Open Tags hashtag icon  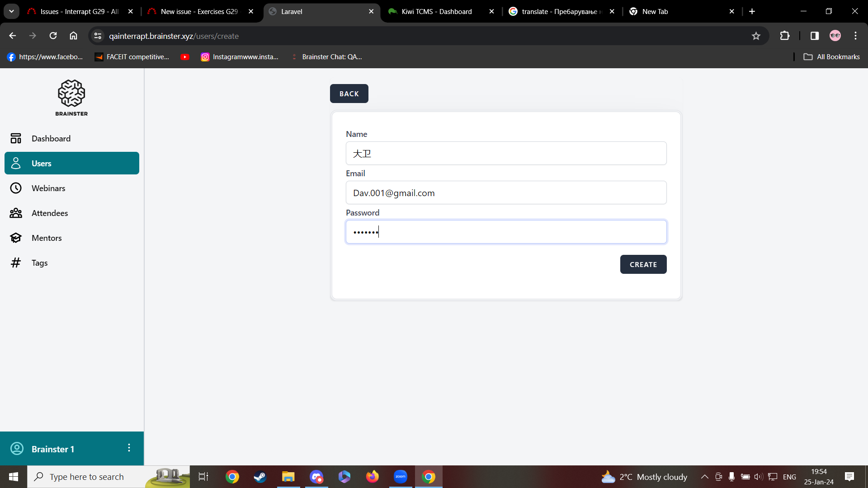(16, 263)
